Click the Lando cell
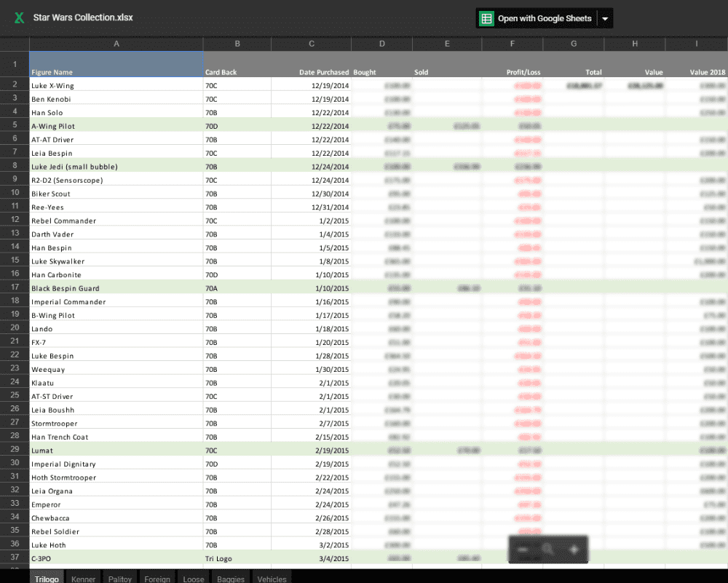 pos(116,329)
